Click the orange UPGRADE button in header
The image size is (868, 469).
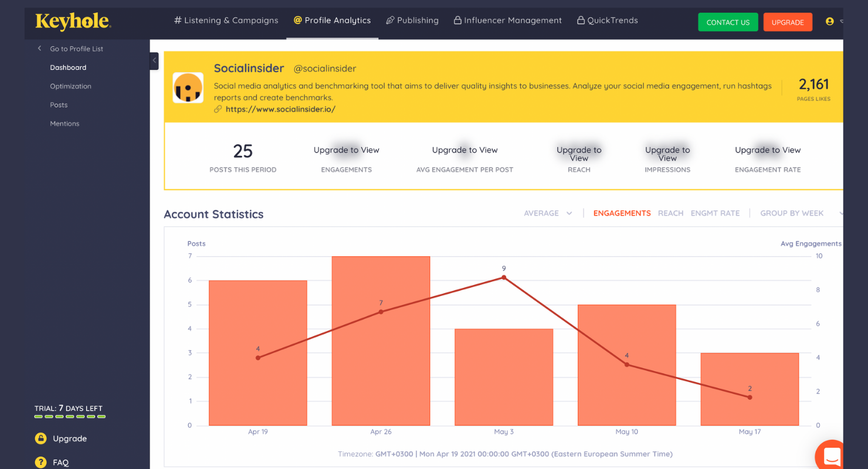[x=788, y=22]
